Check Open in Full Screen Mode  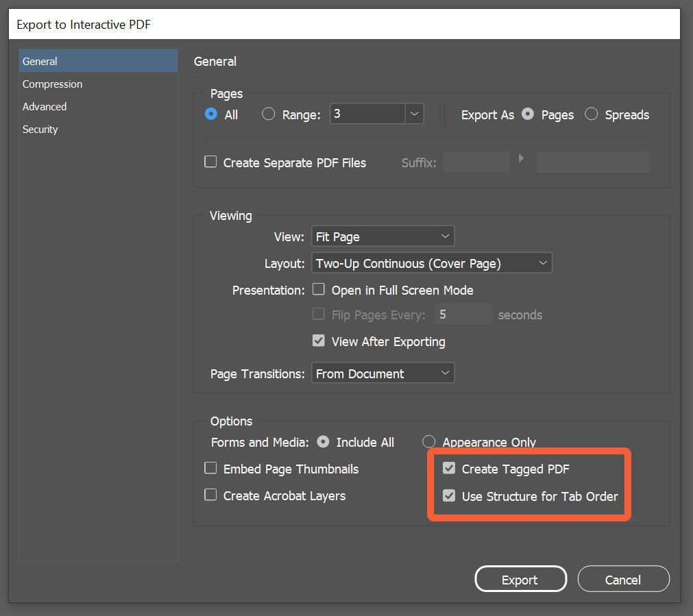coord(319,289)
